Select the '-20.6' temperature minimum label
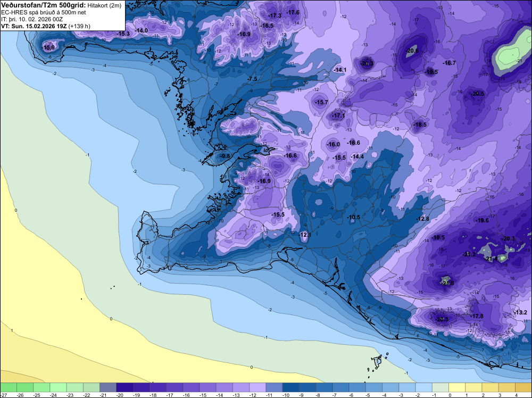The image size is (532, 398). [x=412, y=51]
